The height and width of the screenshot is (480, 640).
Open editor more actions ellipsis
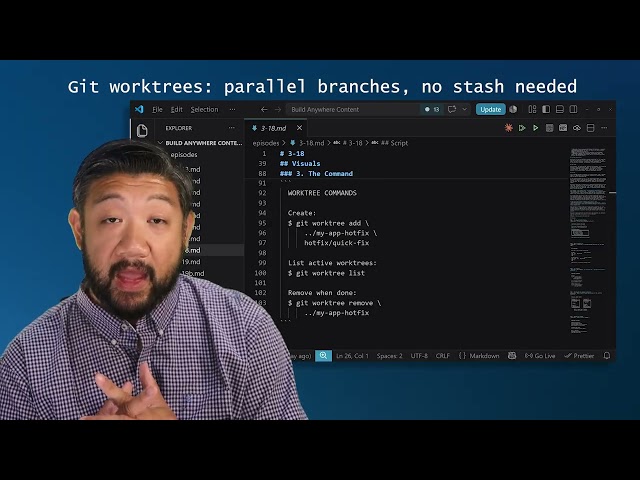click(604, 128)
